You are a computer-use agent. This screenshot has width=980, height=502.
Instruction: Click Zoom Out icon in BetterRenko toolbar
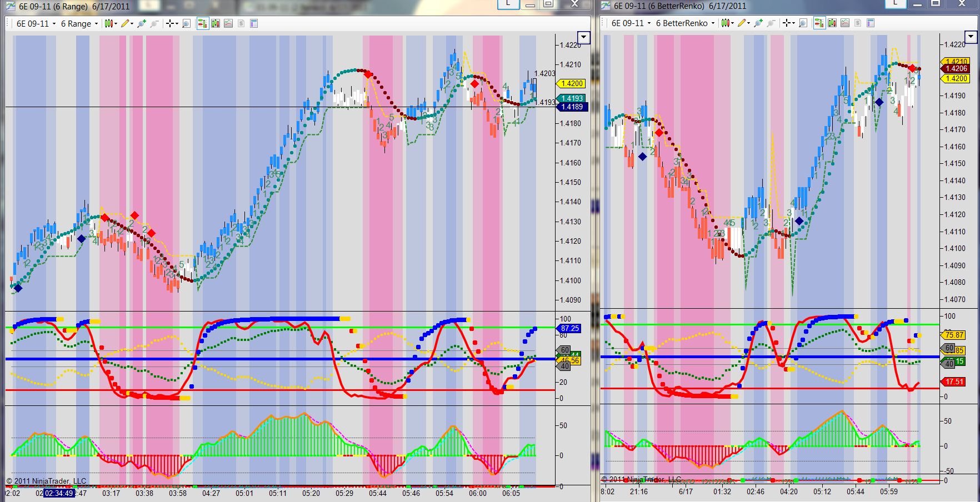pyautogui.click(x=771, y=23)
